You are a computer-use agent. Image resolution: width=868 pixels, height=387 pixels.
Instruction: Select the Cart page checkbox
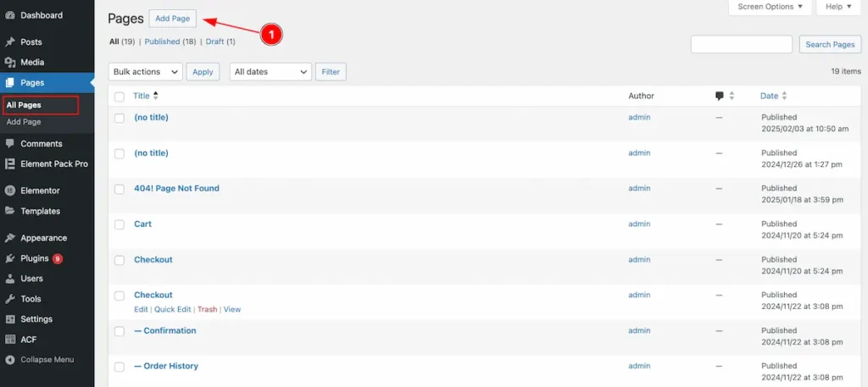pyautogui.click(x=120, y=224)
